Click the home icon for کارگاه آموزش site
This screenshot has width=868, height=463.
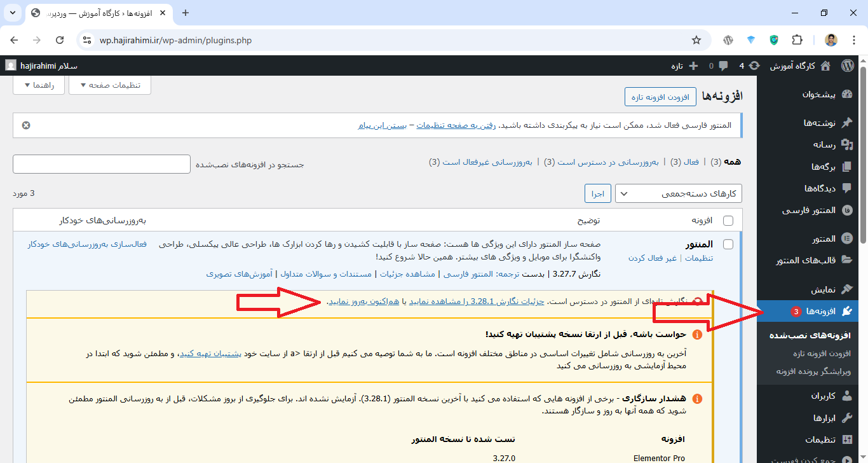pyautogui.click(x=825, y=66)
